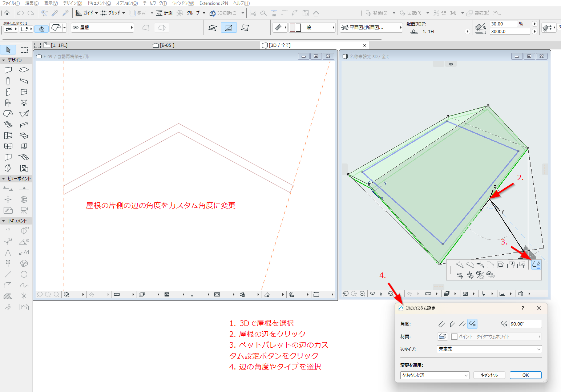Viewport: 561px width, 392px height.
Task: Click the キャンセル button
Action: 489,375
